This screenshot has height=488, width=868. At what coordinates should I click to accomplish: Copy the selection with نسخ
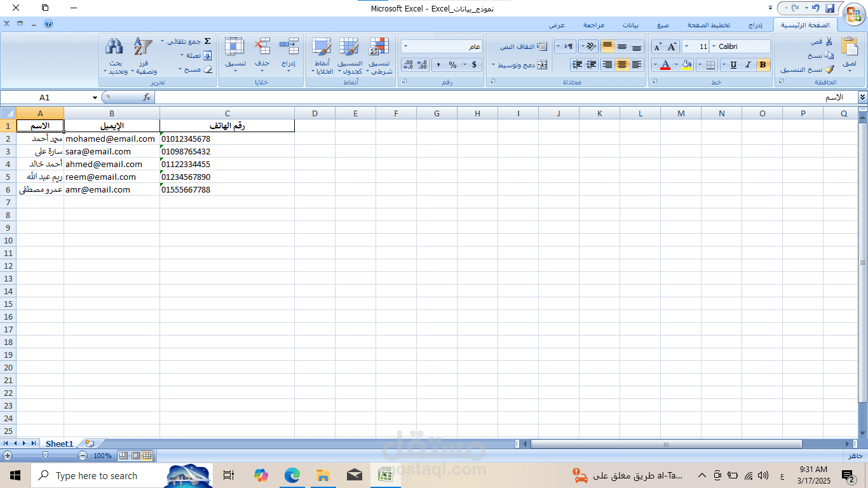pyautogui.click(x=820, y=55)
